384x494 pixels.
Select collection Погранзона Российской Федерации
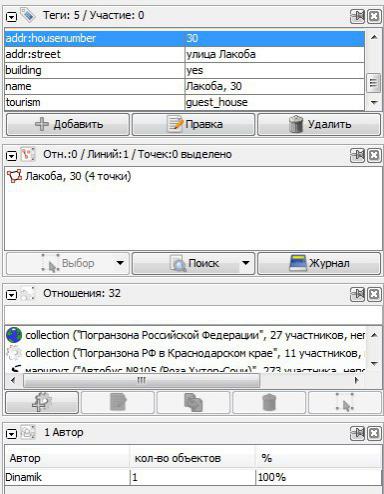(x=185, y=335)
